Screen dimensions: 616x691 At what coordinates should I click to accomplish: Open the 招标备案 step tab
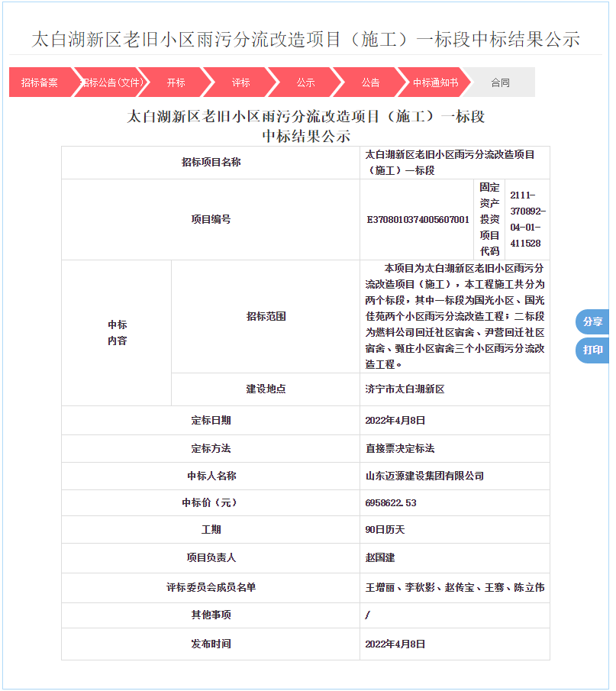click(40, 82)
